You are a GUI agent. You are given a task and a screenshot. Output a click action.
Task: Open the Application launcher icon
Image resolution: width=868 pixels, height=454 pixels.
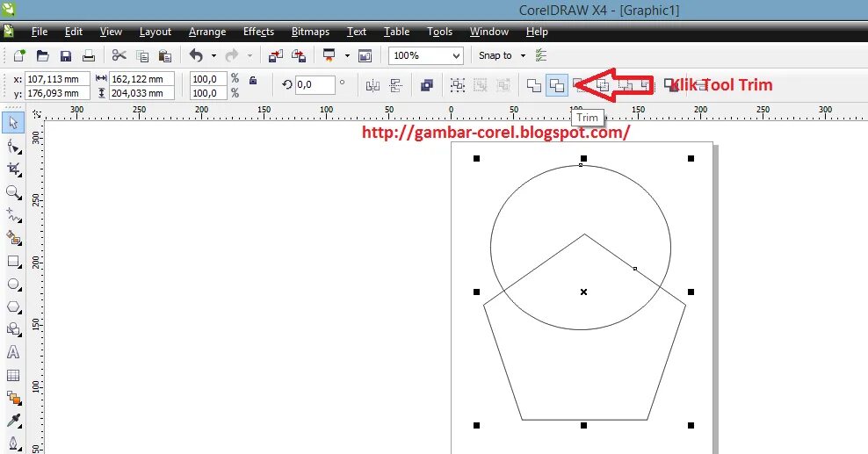point(329,55)
